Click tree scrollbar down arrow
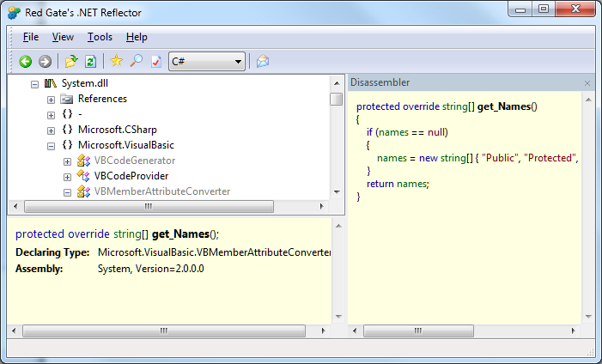The width and height of the screenshot is (602, 364). coord(337,192)
